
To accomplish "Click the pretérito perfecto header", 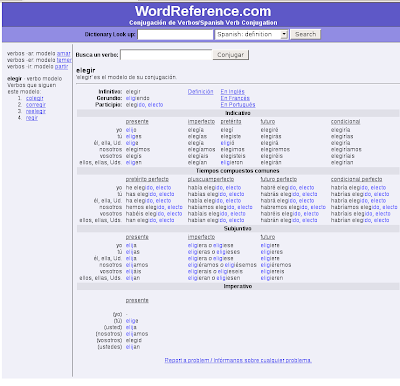I will [147, 179].
